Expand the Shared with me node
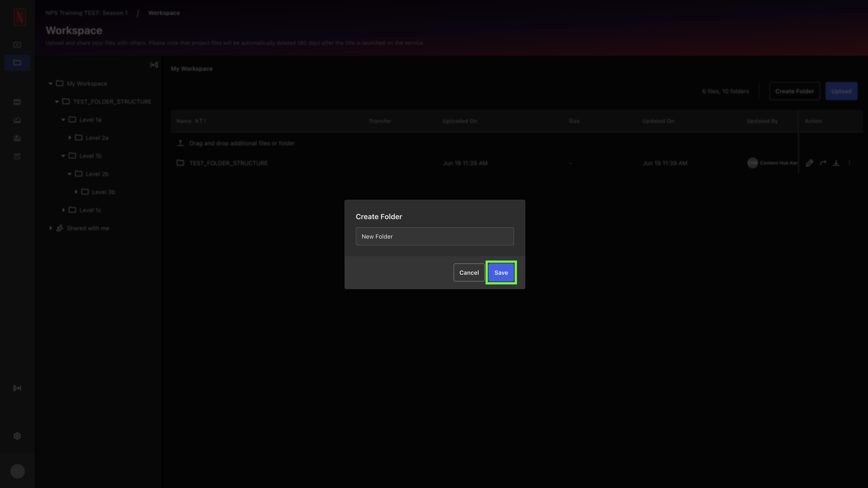 click(51, 228)
